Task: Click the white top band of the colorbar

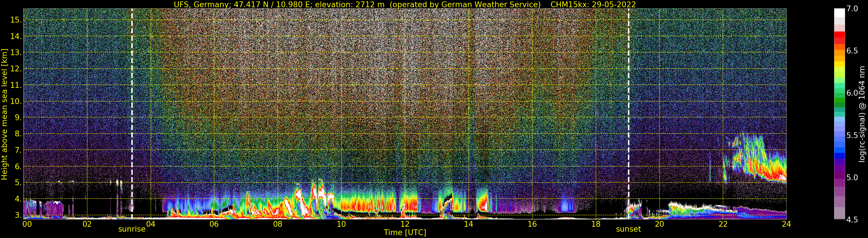Action: coord(839,13)
